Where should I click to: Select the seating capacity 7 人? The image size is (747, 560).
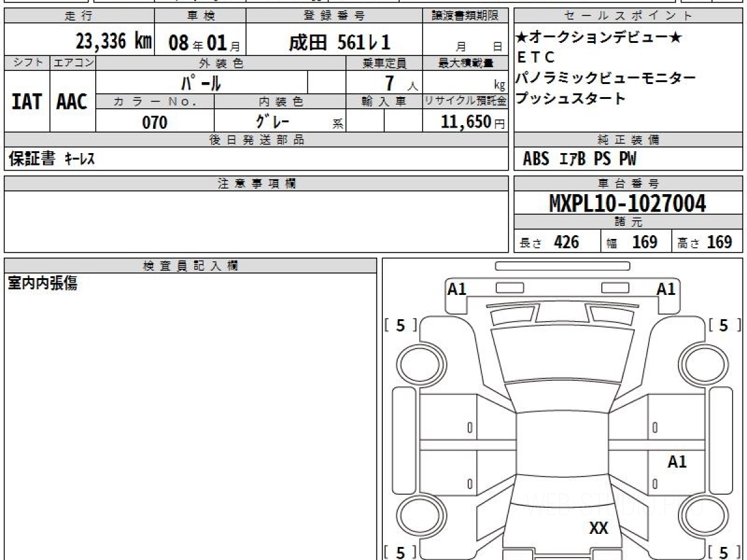click(x=402, y=82)
